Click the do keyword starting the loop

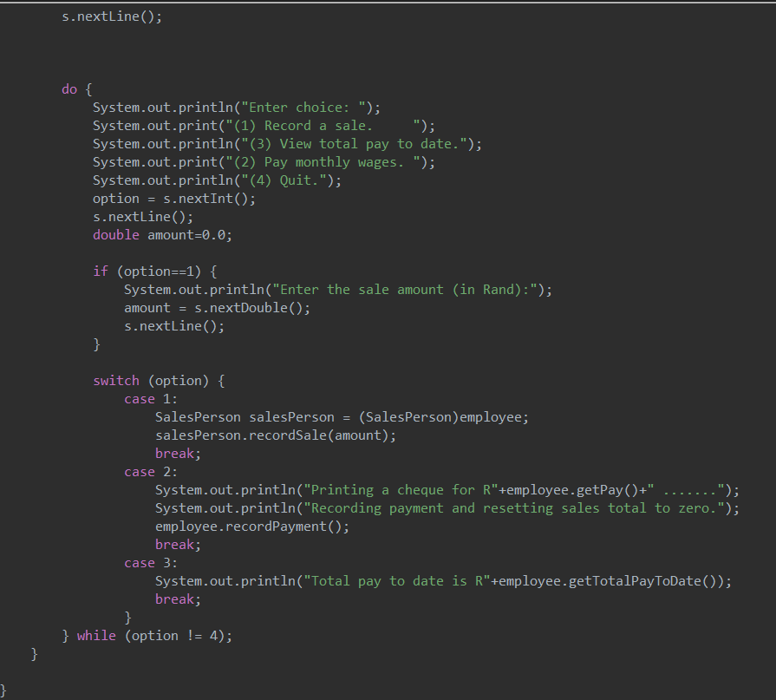[69, 88]
